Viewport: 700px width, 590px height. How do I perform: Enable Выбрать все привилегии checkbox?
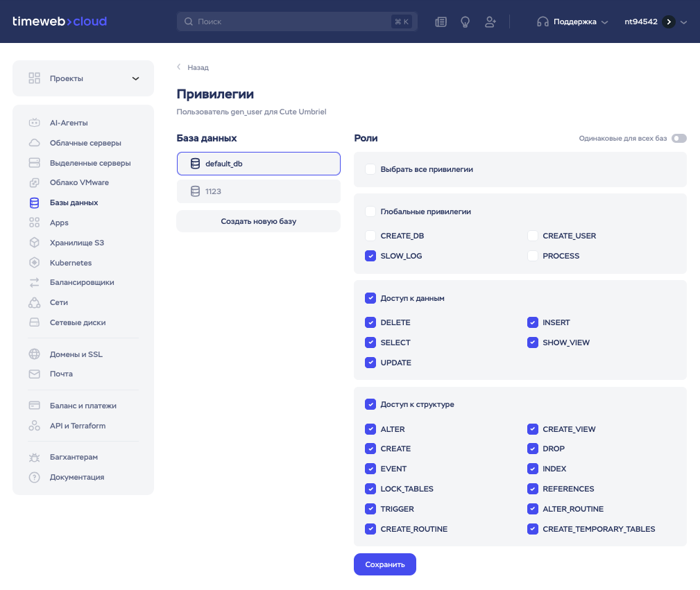(370, 169)
